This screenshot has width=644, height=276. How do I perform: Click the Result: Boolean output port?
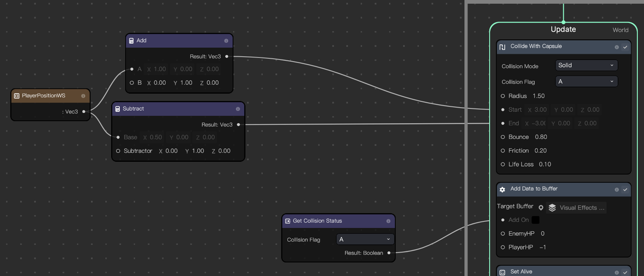(389, 253)
